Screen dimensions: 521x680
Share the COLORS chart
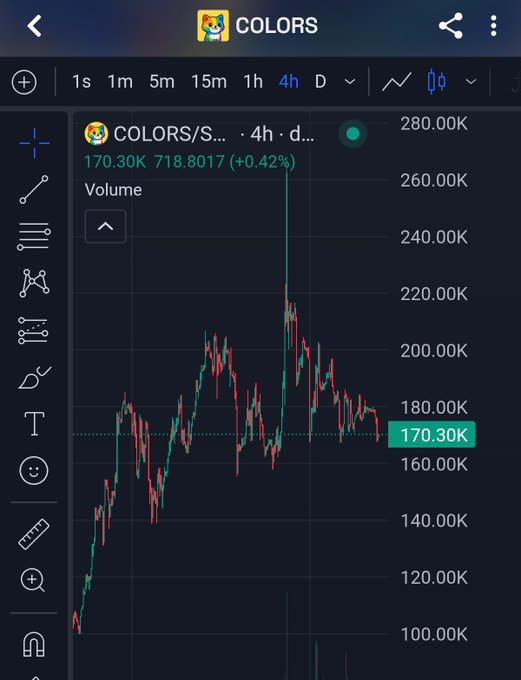[x=451, y=26]
